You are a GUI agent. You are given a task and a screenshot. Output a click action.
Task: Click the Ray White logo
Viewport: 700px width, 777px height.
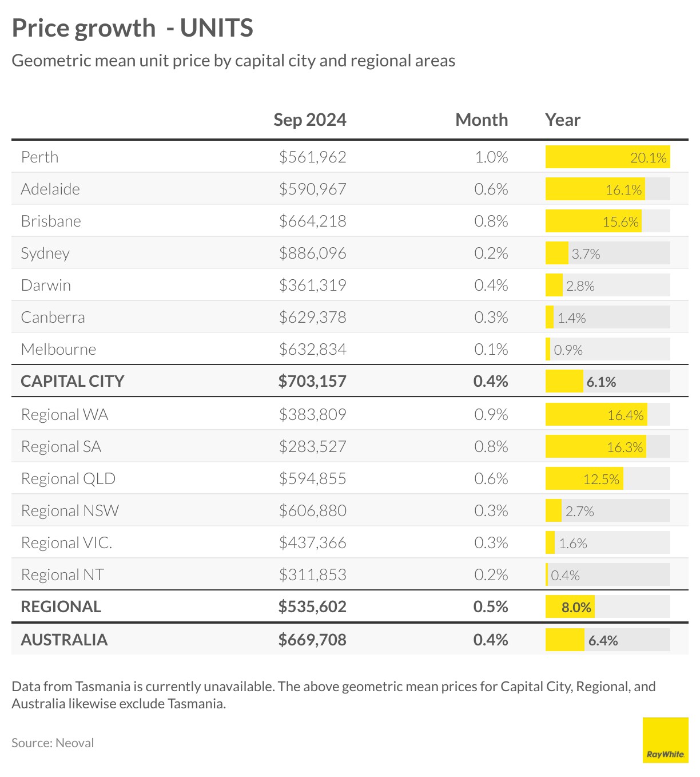point(665,740)
